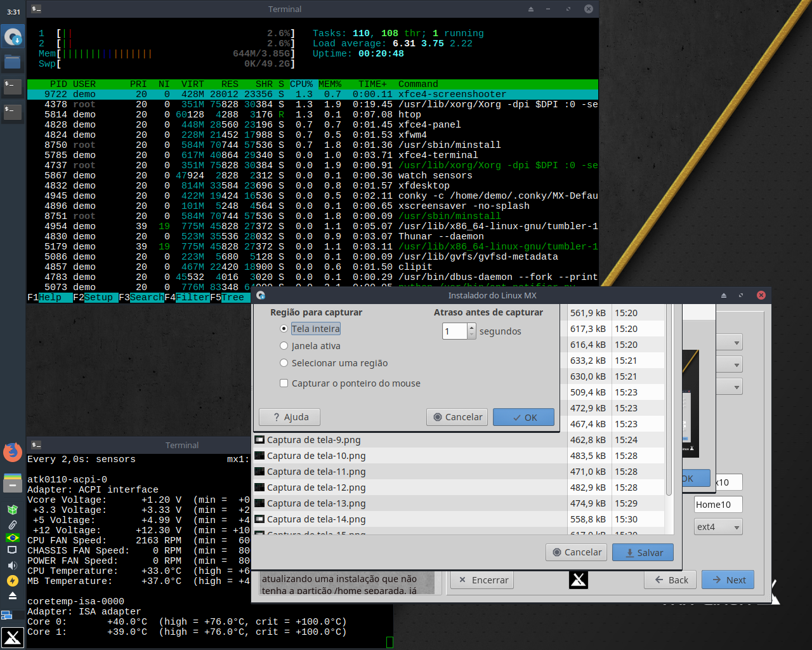The width and height of the screenshot is (812, 650).
Task: Decrease the segundos delay with down arrow
Action: 471,335
